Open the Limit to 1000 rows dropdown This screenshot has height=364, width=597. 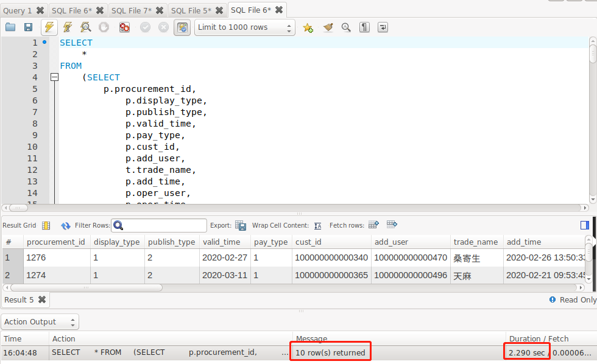[244, 27]
